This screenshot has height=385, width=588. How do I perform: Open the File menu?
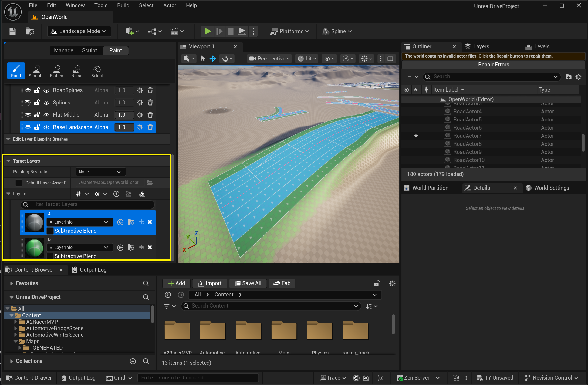pyautogui.click(x=33, y=5)
